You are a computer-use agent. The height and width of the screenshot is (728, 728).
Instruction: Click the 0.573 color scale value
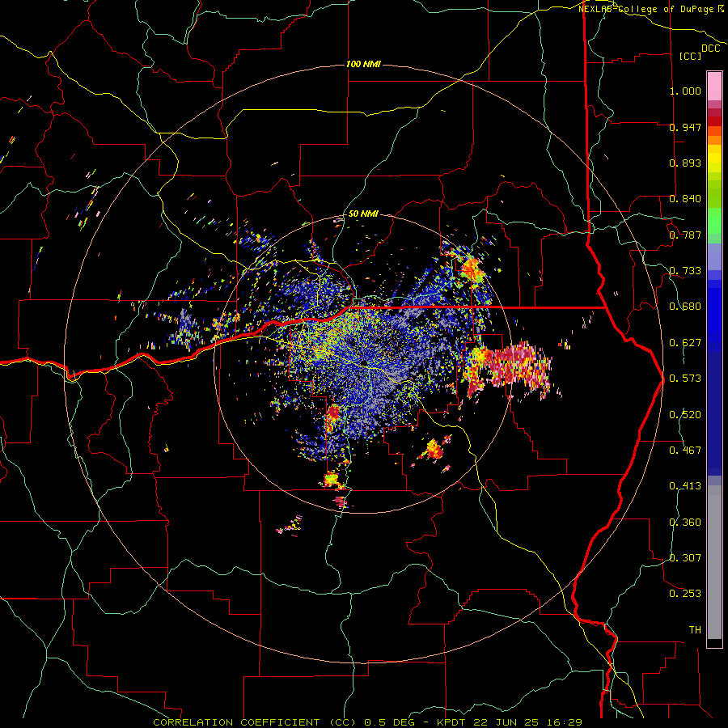tap(685, 379)
